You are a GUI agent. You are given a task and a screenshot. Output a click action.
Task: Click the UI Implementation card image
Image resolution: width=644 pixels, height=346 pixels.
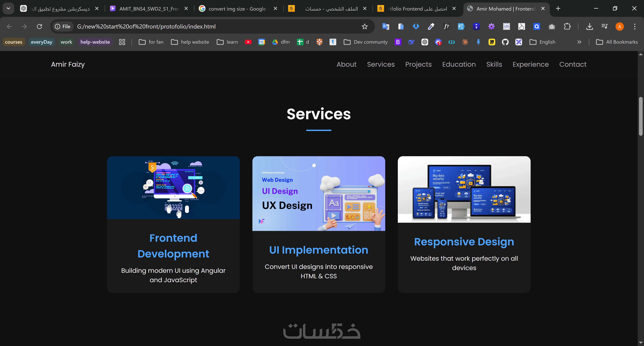[x=318, y=193]
